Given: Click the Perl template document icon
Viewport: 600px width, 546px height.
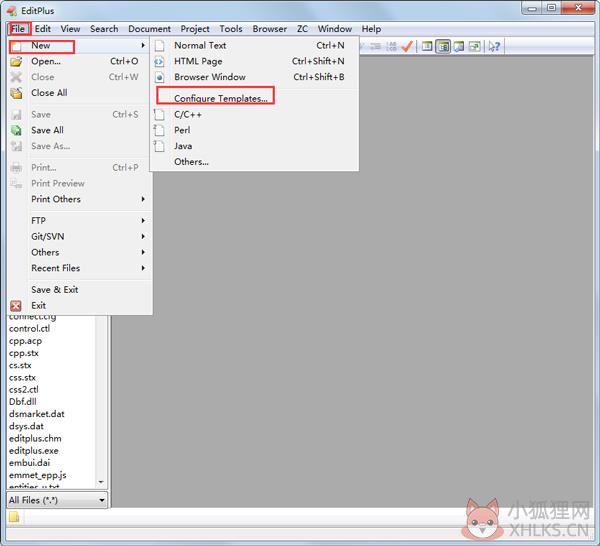Looking at the screenshot, I should tap(159, 130).
